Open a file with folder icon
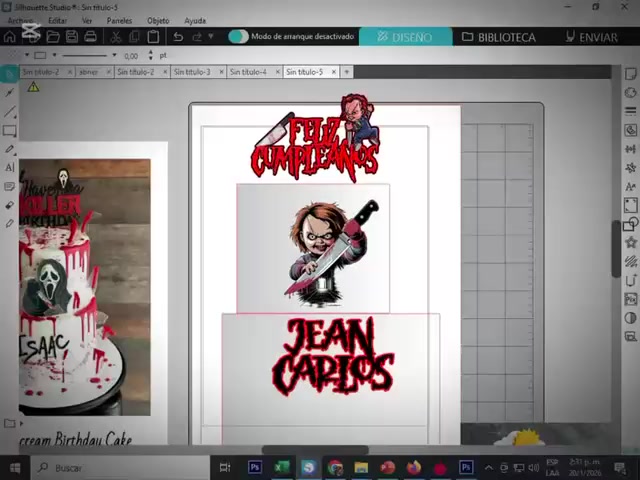 pyautogui.click(x=53, y=37)
